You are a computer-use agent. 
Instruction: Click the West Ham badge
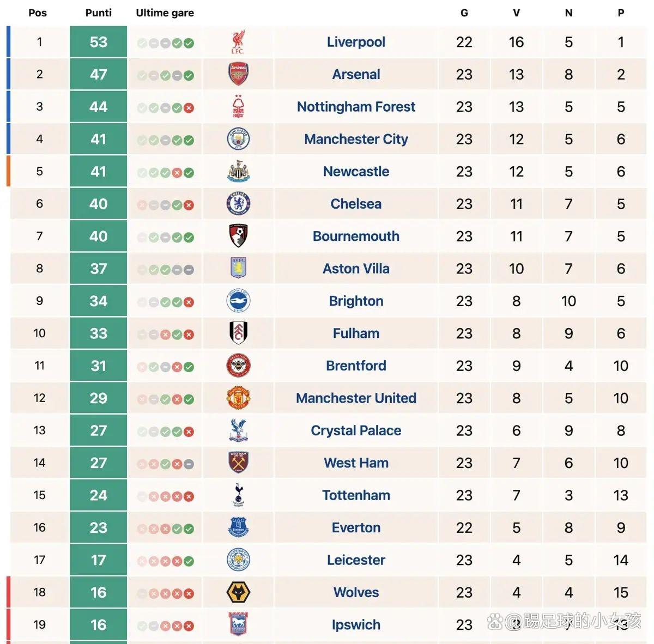click(238, 463)
